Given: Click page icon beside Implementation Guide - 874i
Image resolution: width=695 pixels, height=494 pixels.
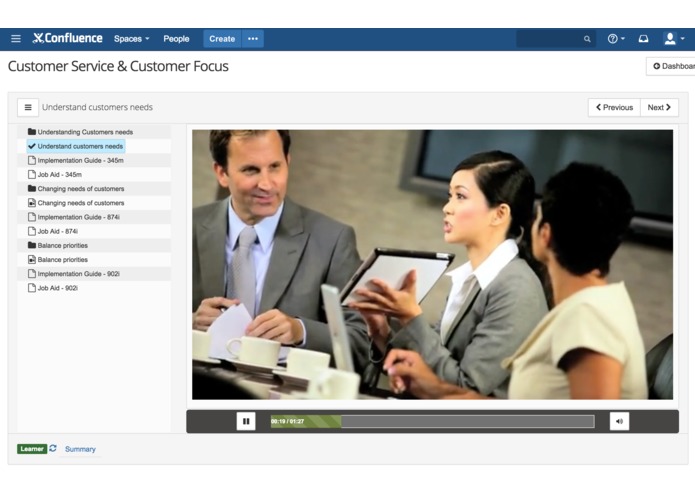Looking at the screenshot, I should click(31, 217).
